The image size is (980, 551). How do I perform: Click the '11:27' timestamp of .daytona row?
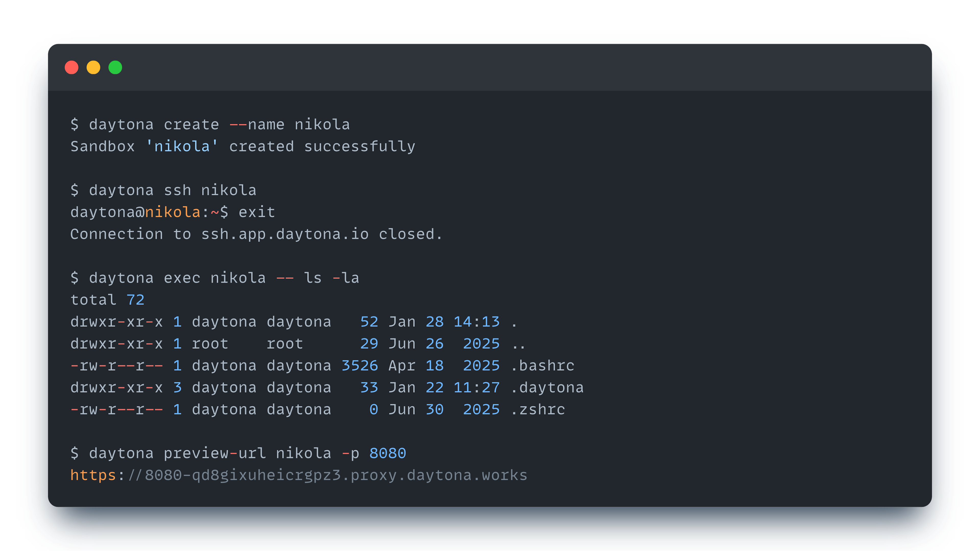coord(477,387)
